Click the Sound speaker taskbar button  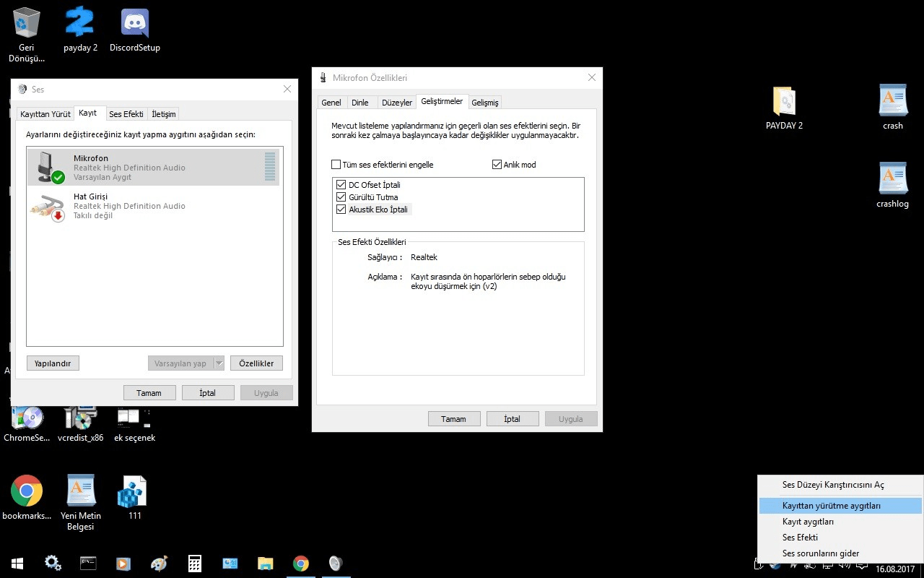point(336,564)
